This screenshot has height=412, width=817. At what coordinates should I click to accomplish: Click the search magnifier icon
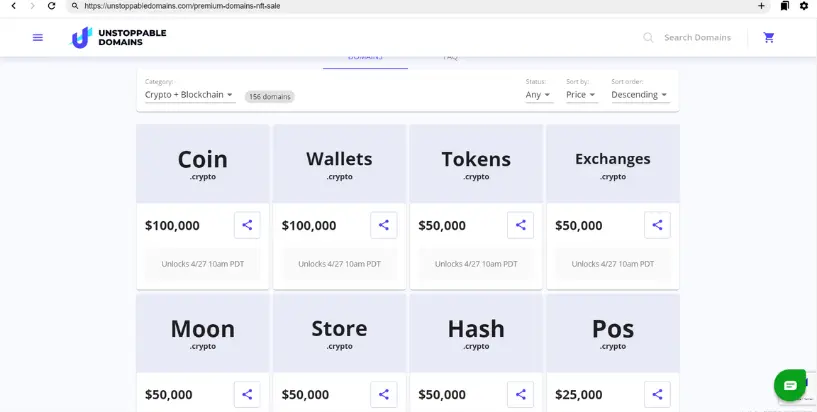648,38
